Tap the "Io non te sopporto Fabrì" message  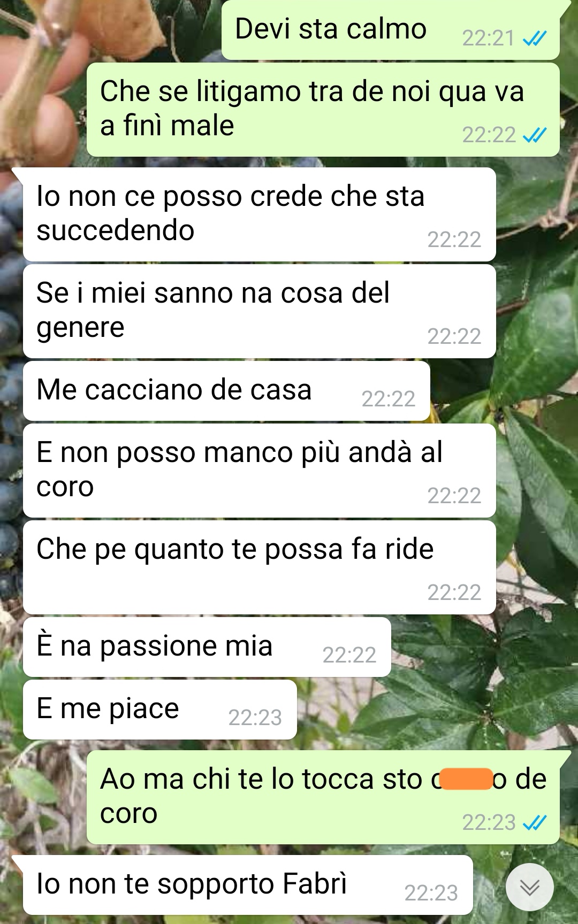click(x=248, y=885)
